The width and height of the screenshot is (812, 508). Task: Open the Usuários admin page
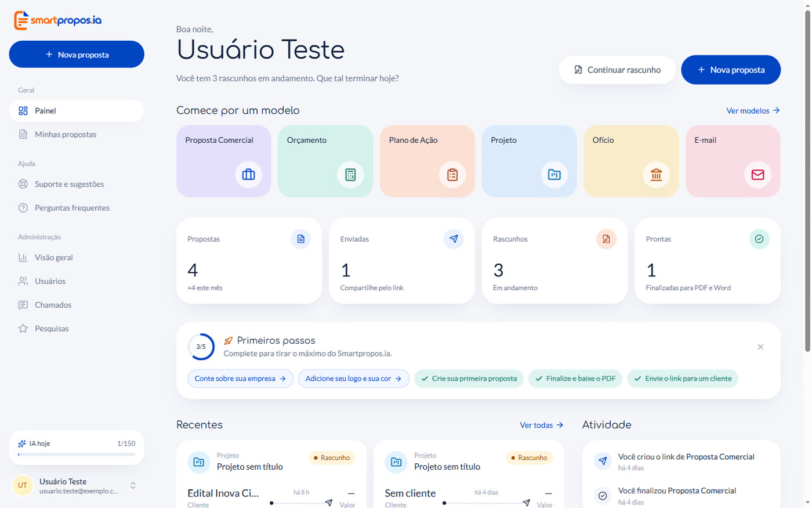(77, 282)
